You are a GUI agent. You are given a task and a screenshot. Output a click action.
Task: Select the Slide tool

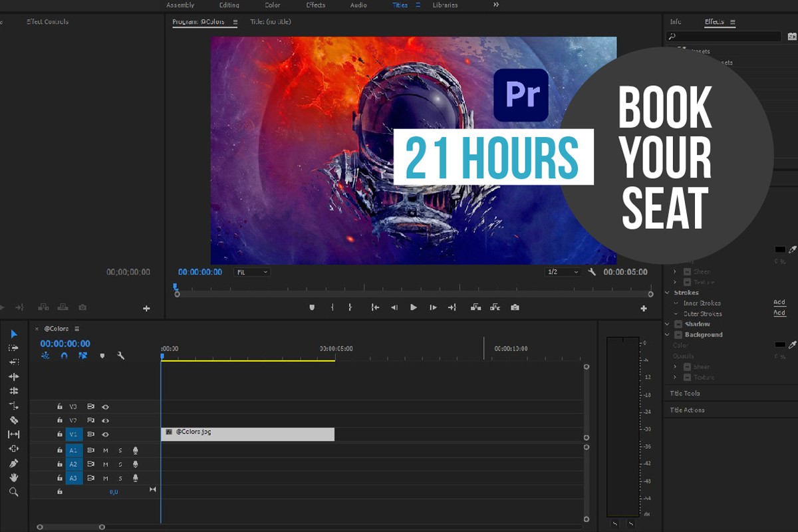(x=13, y=449)
